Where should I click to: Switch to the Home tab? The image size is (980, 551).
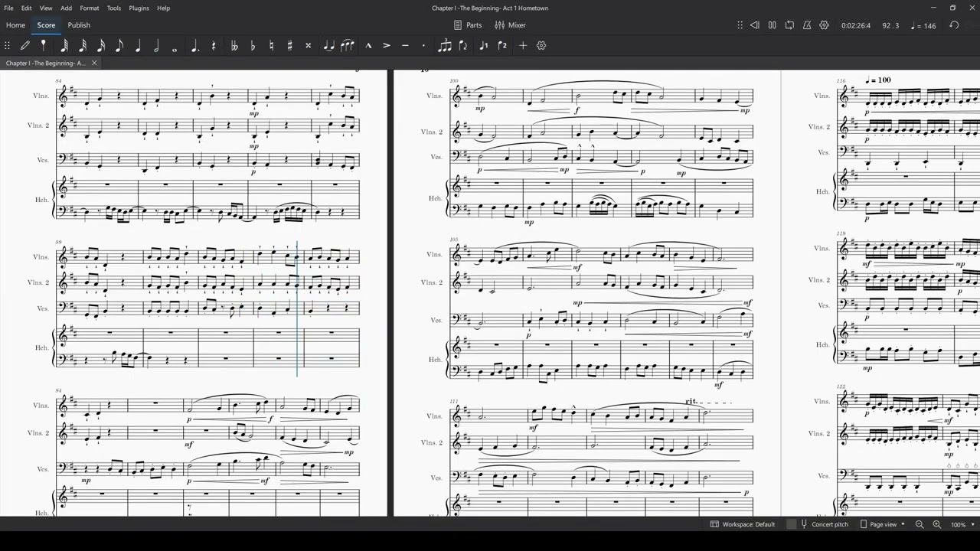(x=15, y=25)
